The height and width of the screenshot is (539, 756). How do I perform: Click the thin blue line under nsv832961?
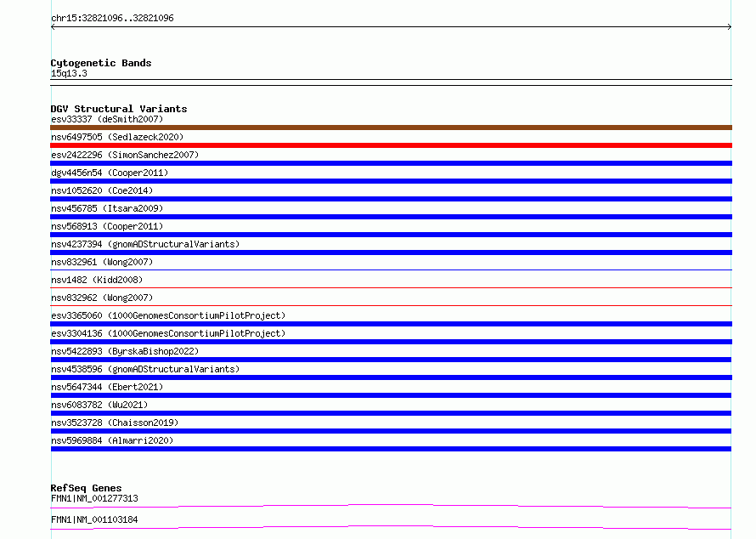pyautogui.click(x=391, y=269)
